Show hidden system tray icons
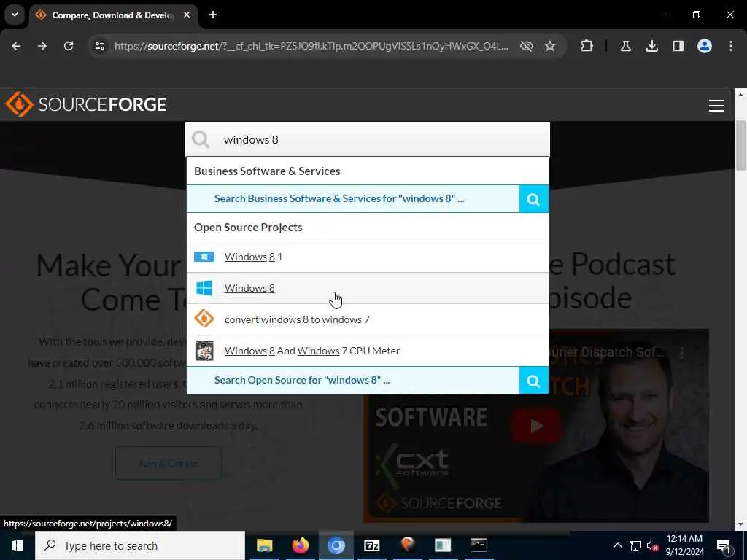Viewport: 747px width, 560px height. click(x=617, y=545)
